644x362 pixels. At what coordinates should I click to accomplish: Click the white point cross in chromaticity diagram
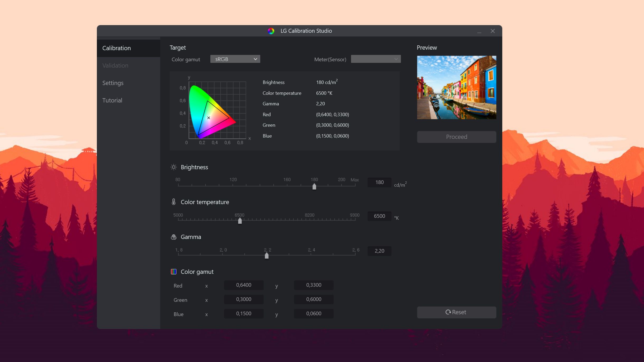(x=209, y=118)
